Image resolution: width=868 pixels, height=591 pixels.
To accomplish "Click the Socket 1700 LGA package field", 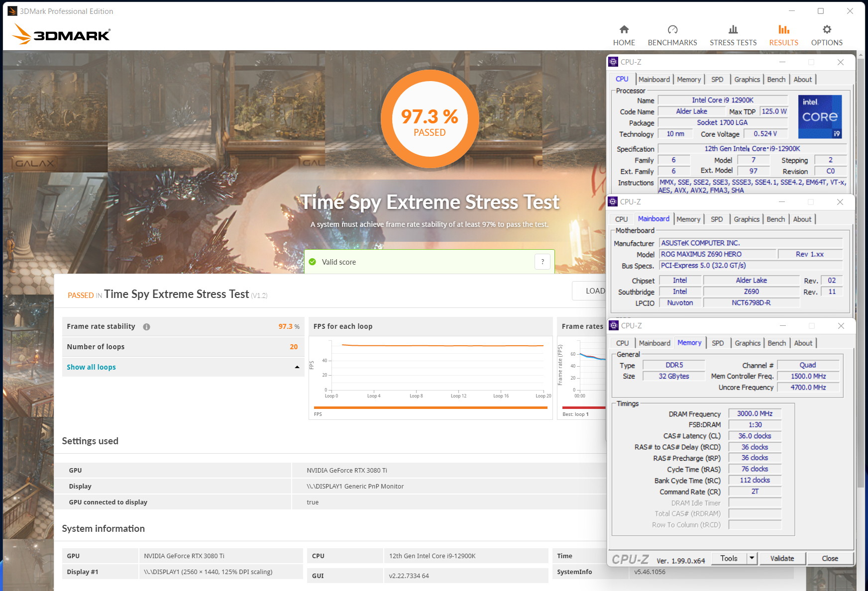I will 723,122.
